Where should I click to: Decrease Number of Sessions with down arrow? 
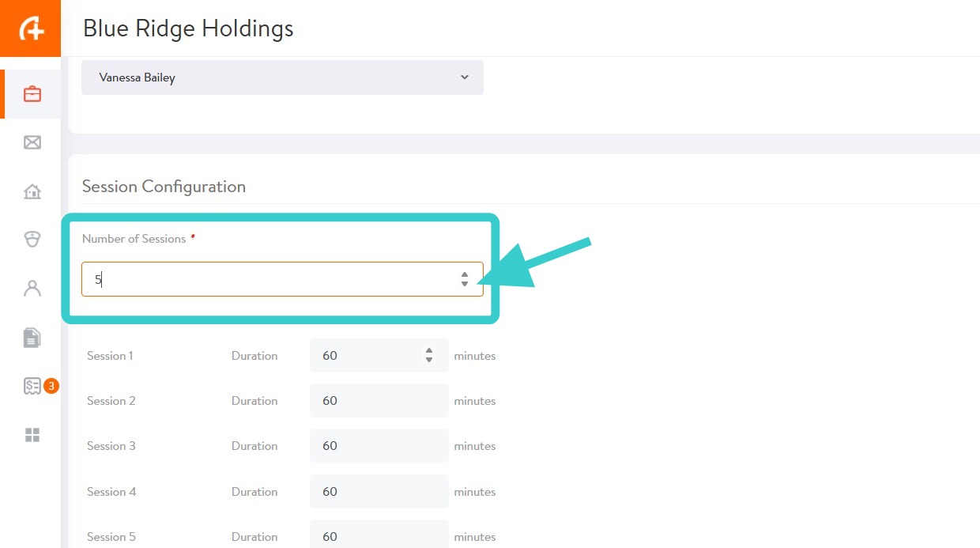[465, 284]
